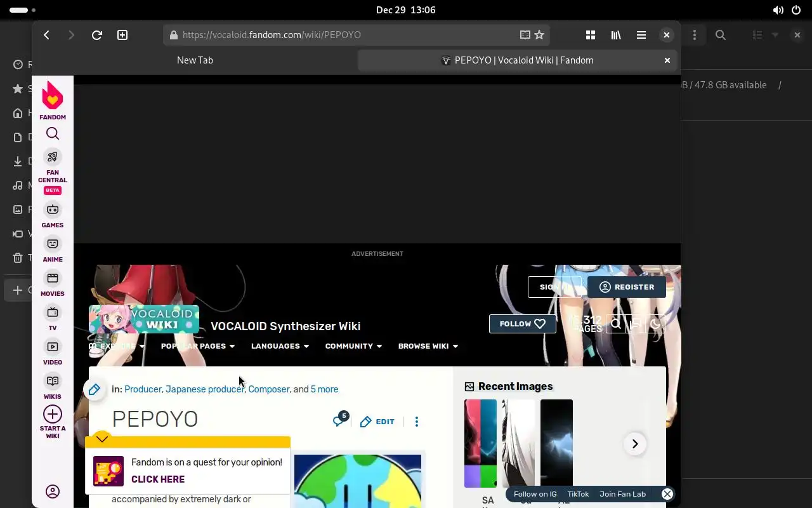This screenshot has height=508, width=812.
Task: Open view options dropdown in Files window
Action: coord(775,35)
